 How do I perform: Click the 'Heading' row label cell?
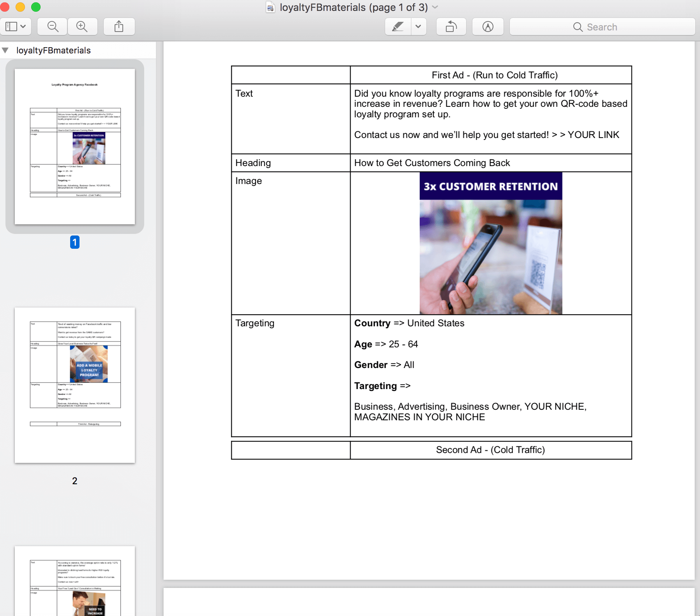(291, 163)
